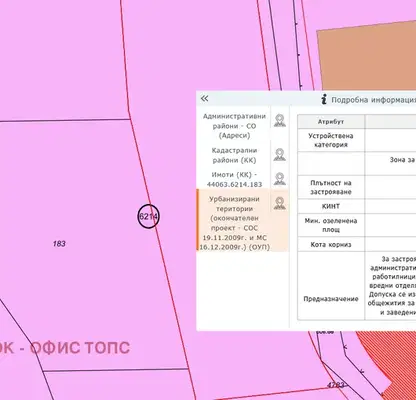Click the Предназначение attribute cell
416x400 pixels.
pos(331,299)
